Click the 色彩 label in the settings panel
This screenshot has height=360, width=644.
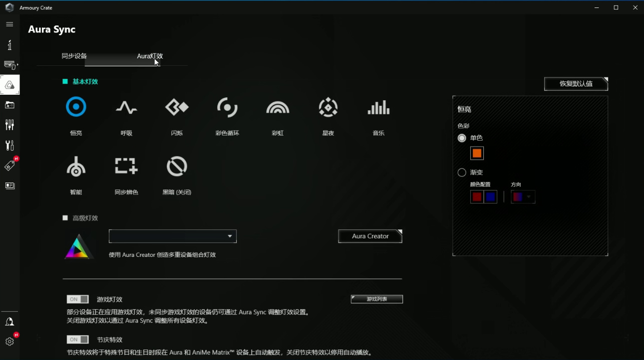tap(463, 126)
